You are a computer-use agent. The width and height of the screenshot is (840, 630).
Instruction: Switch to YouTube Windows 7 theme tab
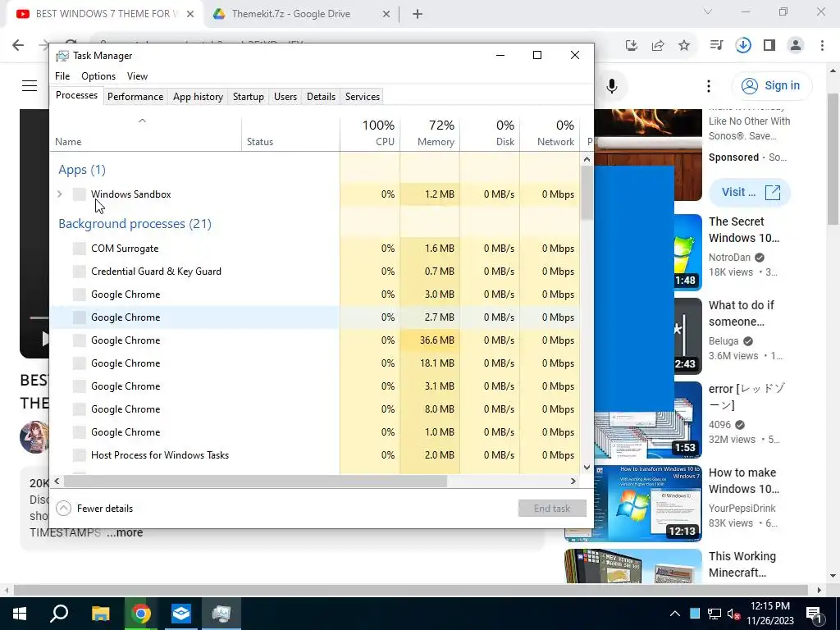(x=105, y=14)
